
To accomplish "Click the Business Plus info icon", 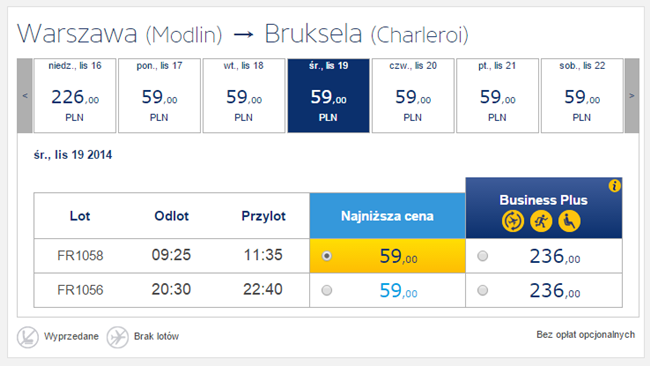I will coord(614,186).
